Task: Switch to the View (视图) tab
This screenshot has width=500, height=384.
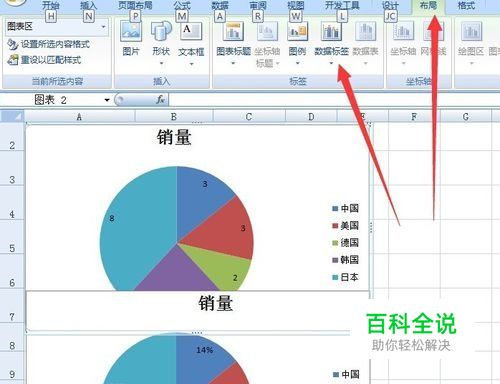Action: pyautogui.click(x=296, y=5)
